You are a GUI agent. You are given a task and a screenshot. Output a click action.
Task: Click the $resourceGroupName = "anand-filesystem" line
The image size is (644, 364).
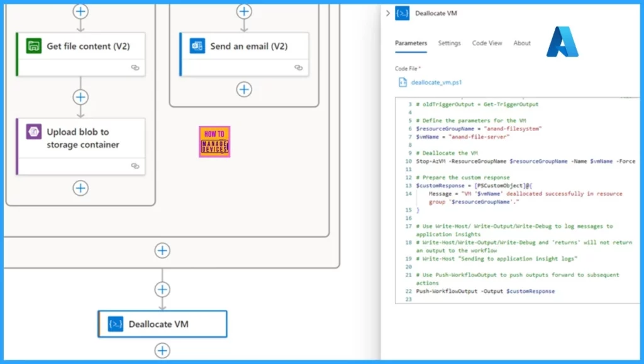click(479, 128)
